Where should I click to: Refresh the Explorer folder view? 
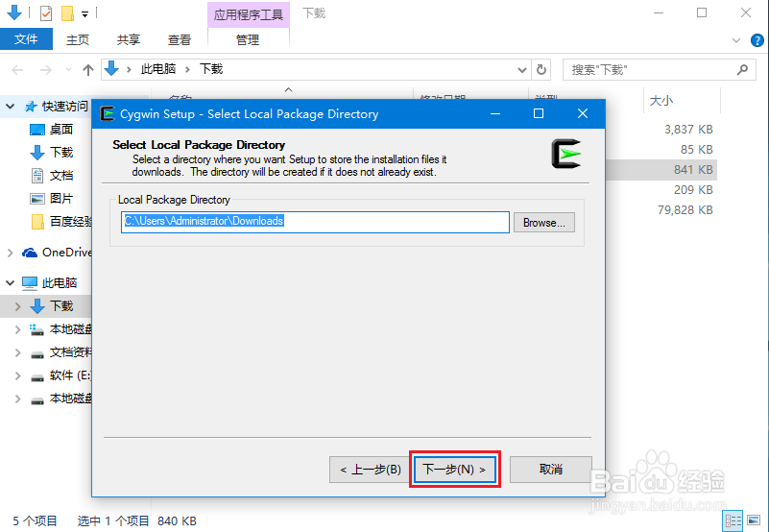(541, 70)
